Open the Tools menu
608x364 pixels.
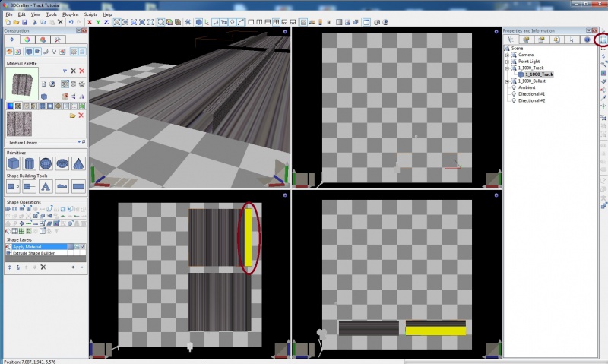pyautogui.click(x=51, y=14)
